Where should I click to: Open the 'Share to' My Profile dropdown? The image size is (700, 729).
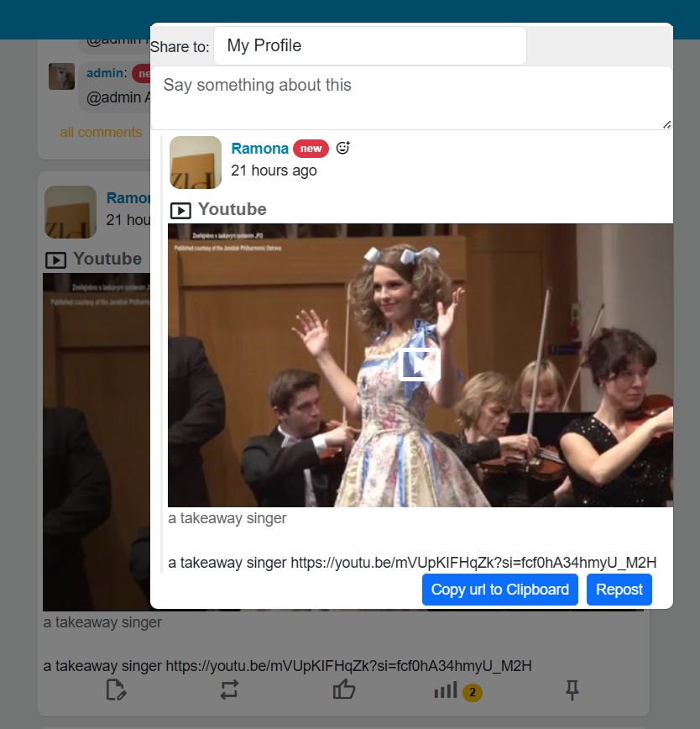click(x=369, y=45)
